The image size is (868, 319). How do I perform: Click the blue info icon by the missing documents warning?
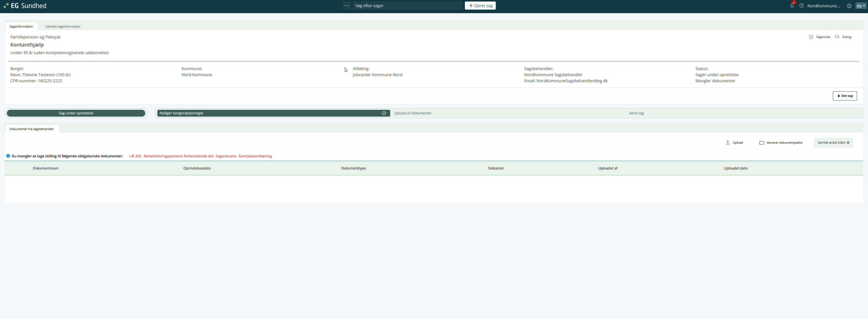tap(8, 156)
